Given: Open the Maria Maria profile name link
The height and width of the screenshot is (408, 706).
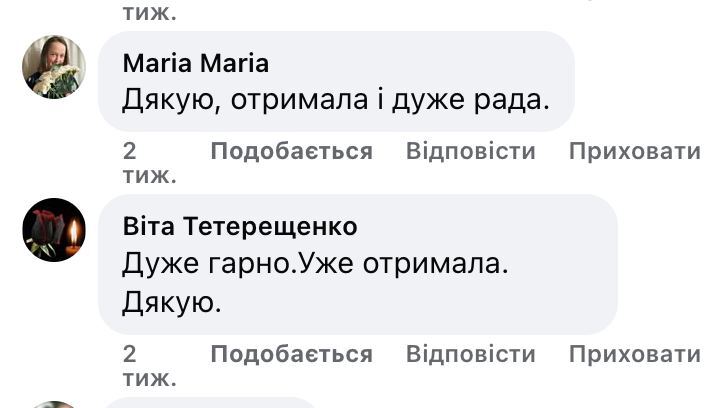Looking at the screenshot, I should 195,63.
